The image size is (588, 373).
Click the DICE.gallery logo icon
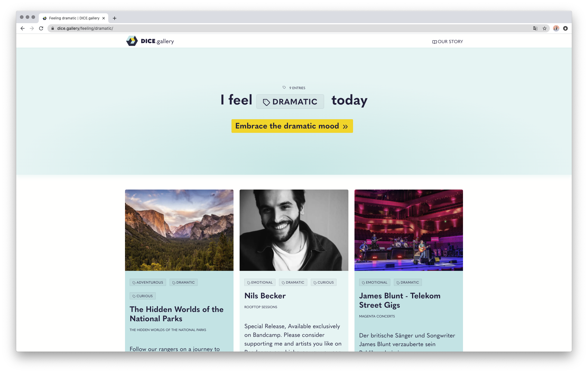tap(132, 41)
